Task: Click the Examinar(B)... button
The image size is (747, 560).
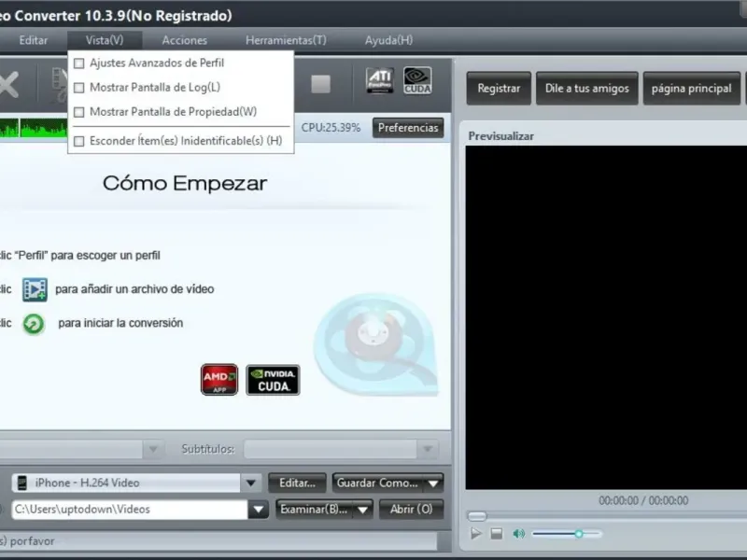Action: [315, 510]
